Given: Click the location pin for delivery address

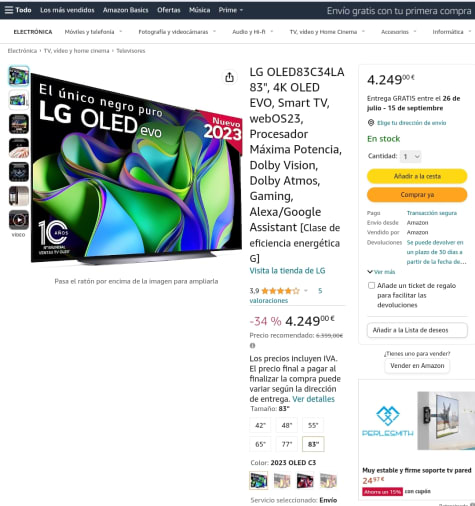Looking at the screenshot, I should (x=371, y=123).
